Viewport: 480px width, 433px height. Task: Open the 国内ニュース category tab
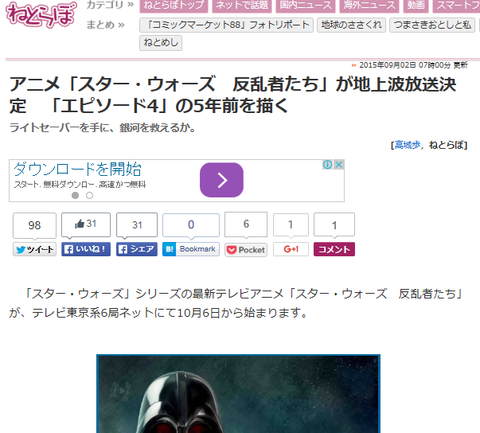305,6
